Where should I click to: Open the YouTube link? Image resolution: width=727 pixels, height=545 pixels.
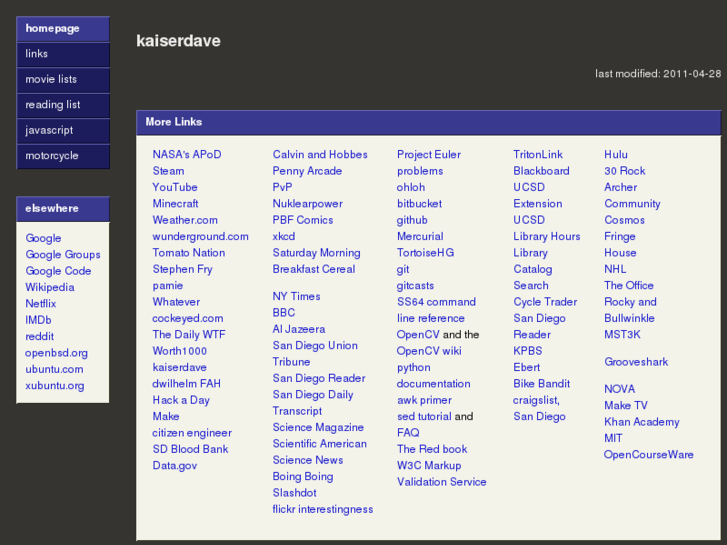pyautogui.click(x=175, y=187)
